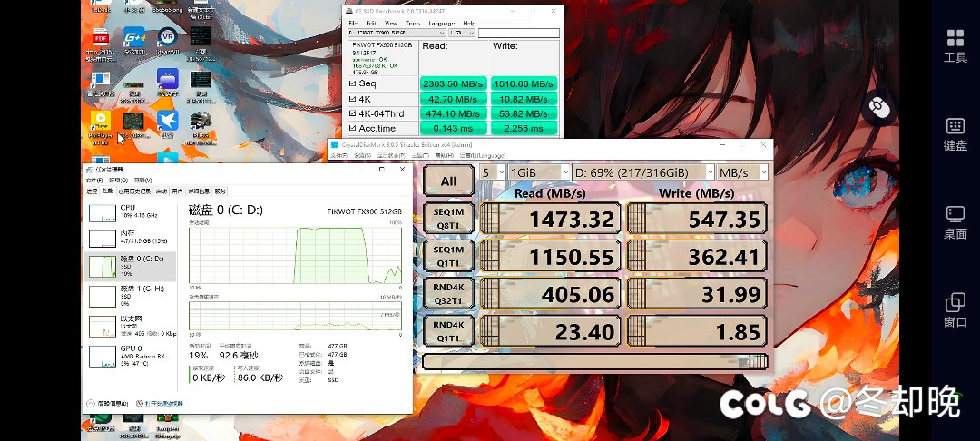
Task: Toggle the Seq test checkbox in AS SSD
Action: [352, 83]
